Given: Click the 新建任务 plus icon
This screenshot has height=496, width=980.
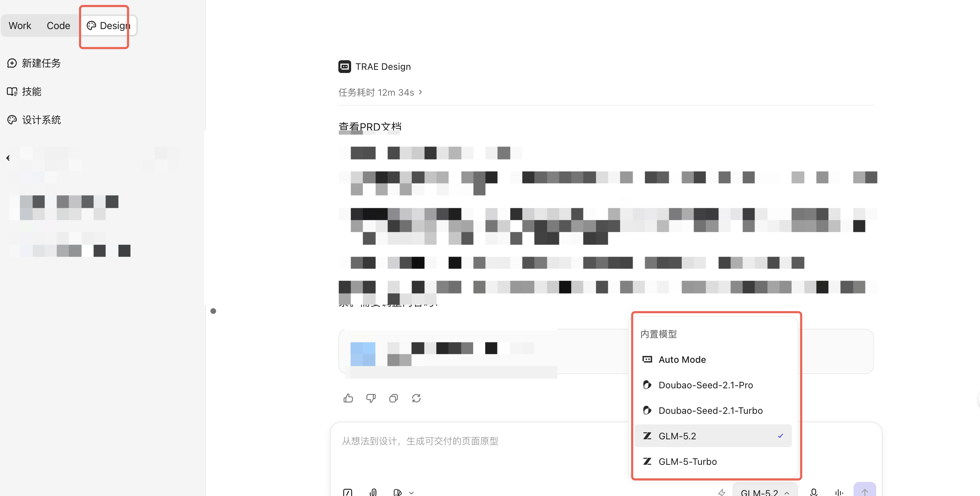Looking at the screenshot, I should [12, 63].
